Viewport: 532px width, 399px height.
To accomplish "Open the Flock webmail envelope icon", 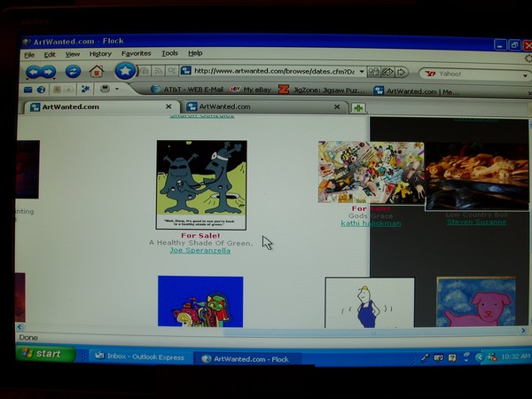I will point(27,90).
